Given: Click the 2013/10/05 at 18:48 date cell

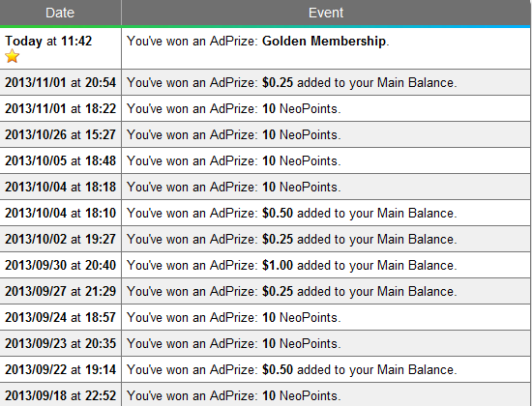Looking at the screenshot, I should tap(60, 160).
